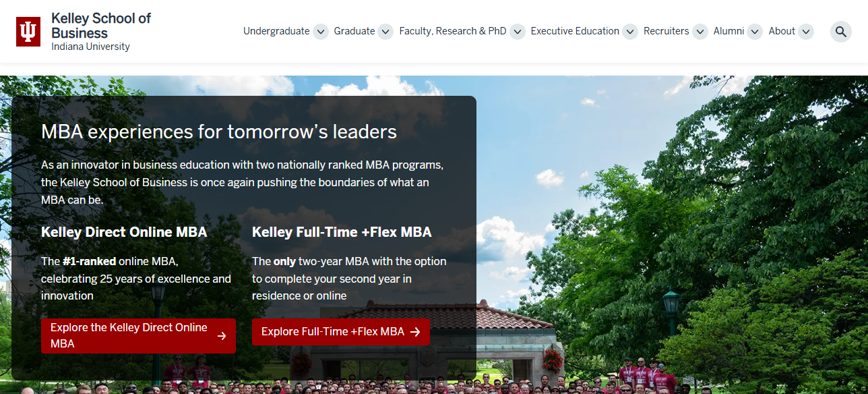Open the search icon

pos(840,31)
